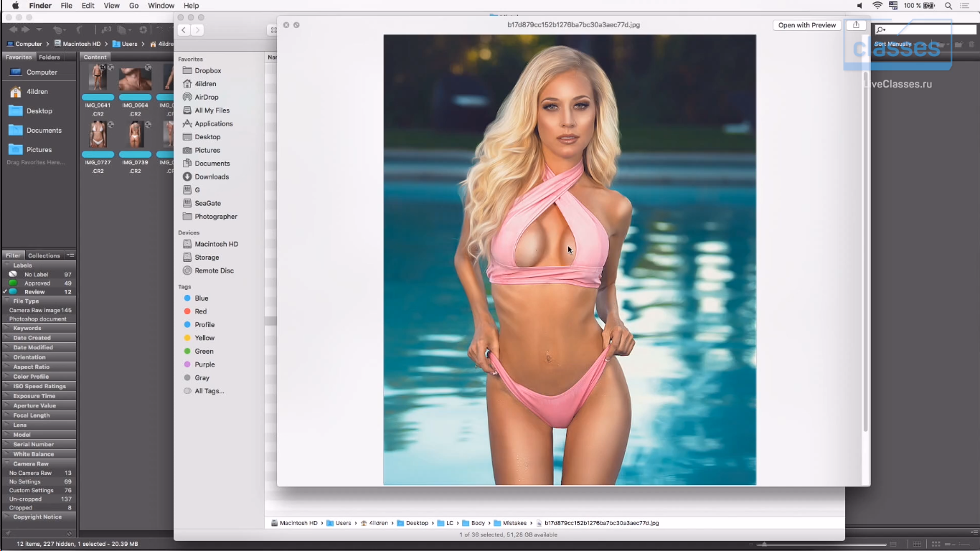Click the Wi-Fi status icon
The height and width of the screenshot is (551, 980).
pos(877,6)
